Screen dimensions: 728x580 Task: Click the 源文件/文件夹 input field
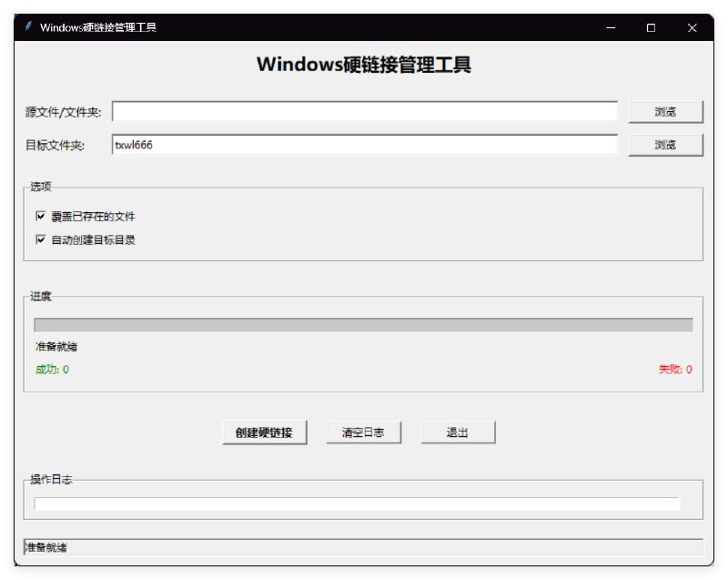pyautogui.click(x=365, y=111)
